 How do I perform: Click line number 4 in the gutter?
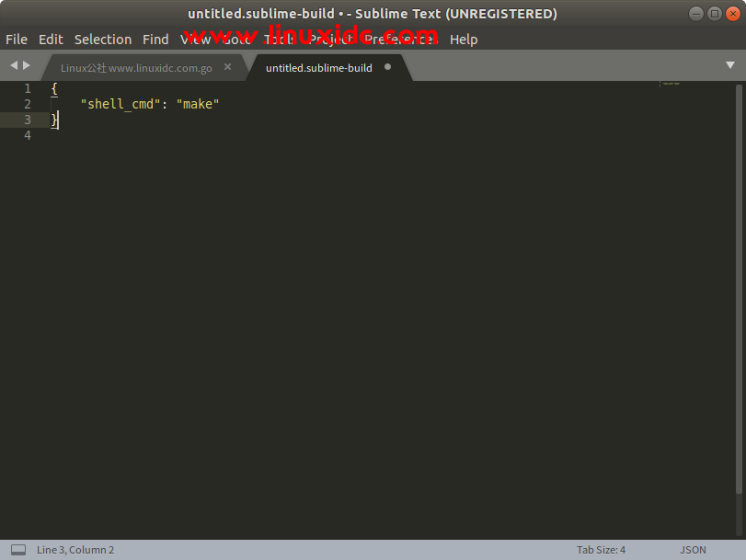click(28, 135)
